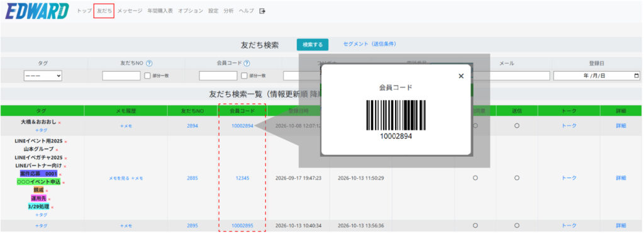Toggle 部分一致 checkbox for 友だちNO
The height and width of the screenshot is (233, 644).
coord(147,76)
